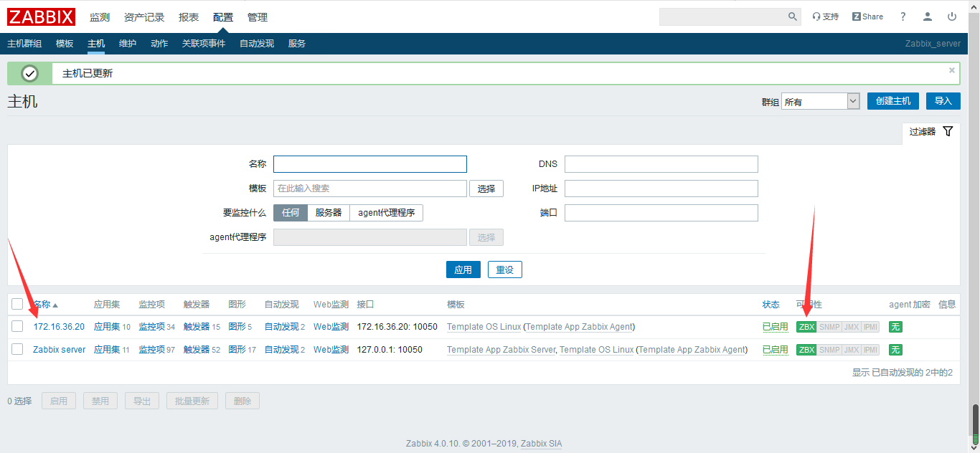The height and width of the screenshot is (453, 980).
Task: Click the host name filter field
Action: pyautogui.click(x=369, y=164)
